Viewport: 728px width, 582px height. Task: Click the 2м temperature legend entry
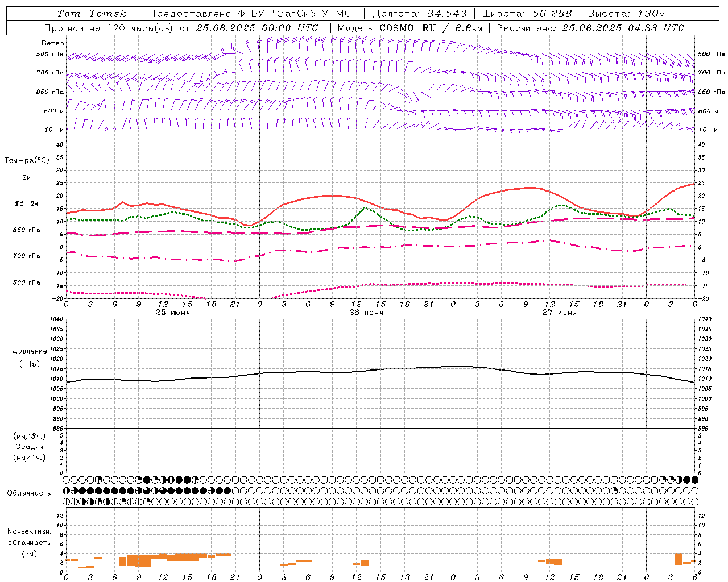coord(27,177)
